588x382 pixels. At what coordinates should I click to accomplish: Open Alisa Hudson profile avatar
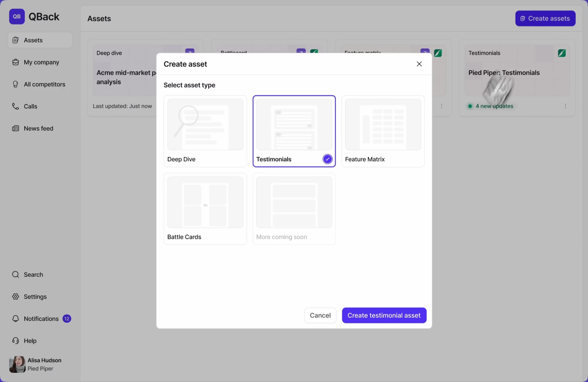tap(17, 364)
